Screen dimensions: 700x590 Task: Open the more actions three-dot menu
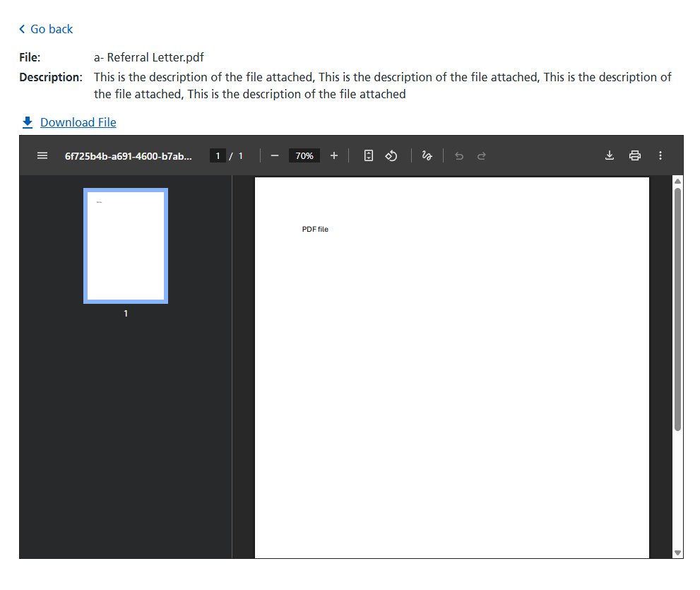click(x=660, y=155)
